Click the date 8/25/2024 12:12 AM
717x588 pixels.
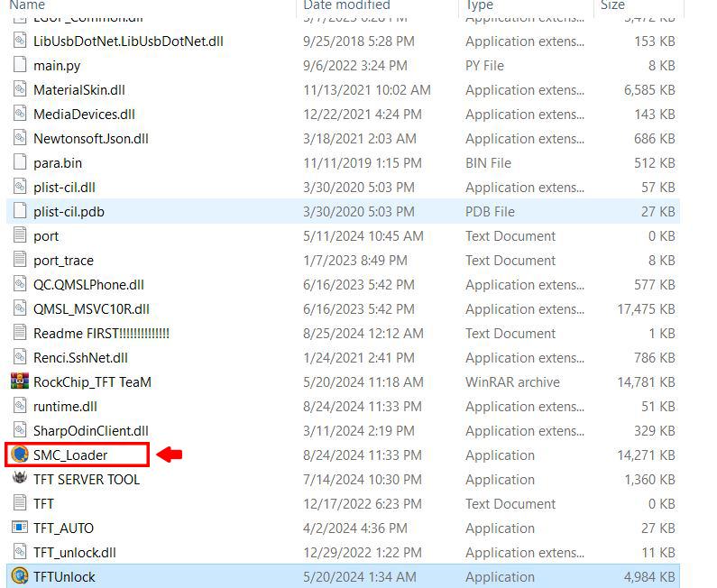[x=363, y=334]
